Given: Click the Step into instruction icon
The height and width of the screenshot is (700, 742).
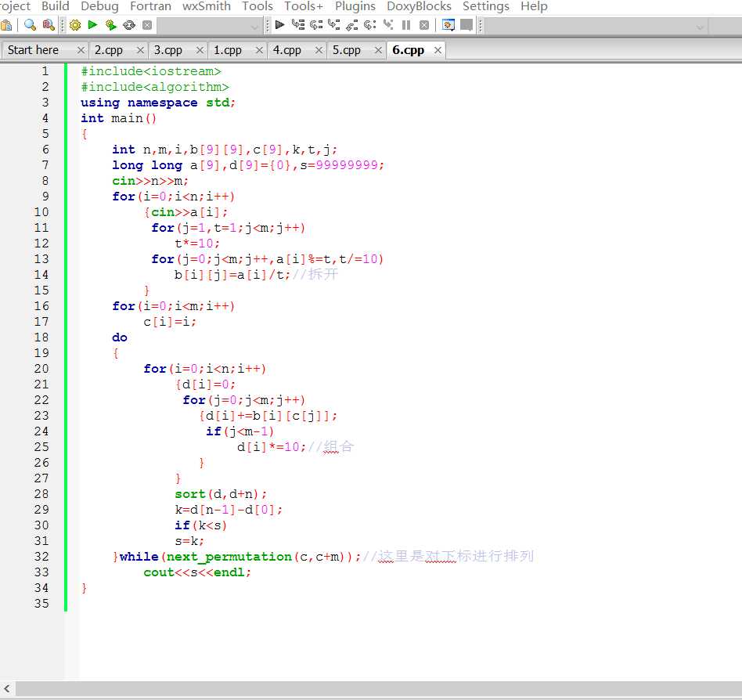Looking at the screenshot, I should [388, 24].
